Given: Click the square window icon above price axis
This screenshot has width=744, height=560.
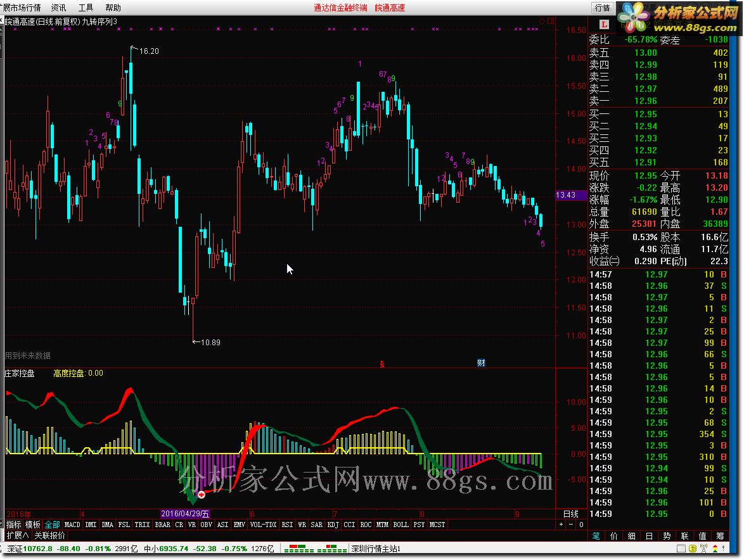Looking at the screenshot, I should 551,21.
